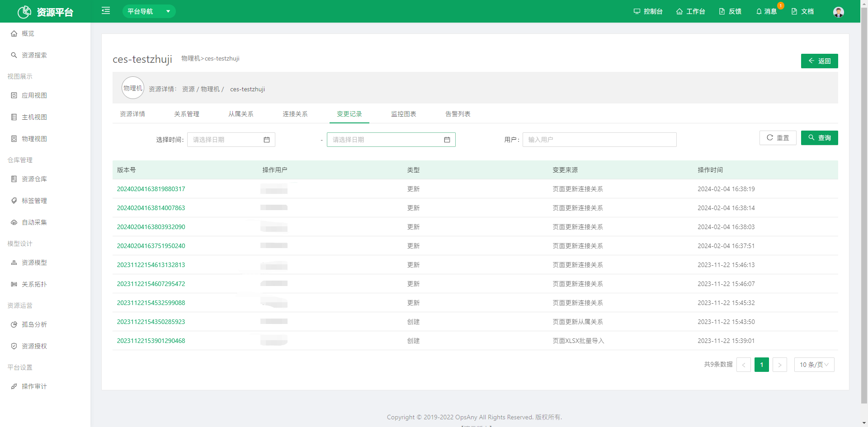Image resolution: width=868 pixels, height=427 pixels.
Task: Open the 反馈 feedback page
Action: pyautogui.click(x=730, y=11)
